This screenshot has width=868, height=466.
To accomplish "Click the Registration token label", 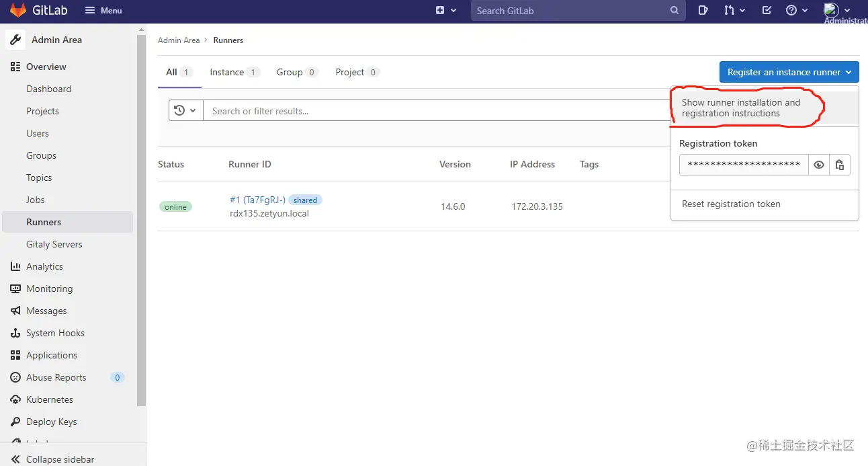I will coord(718,143).
